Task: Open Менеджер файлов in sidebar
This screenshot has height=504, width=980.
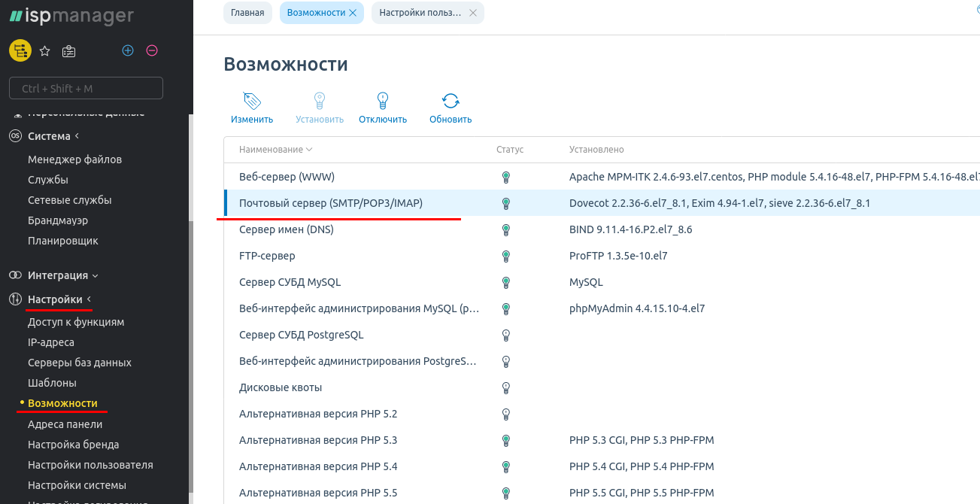Action: pos(74,159)
